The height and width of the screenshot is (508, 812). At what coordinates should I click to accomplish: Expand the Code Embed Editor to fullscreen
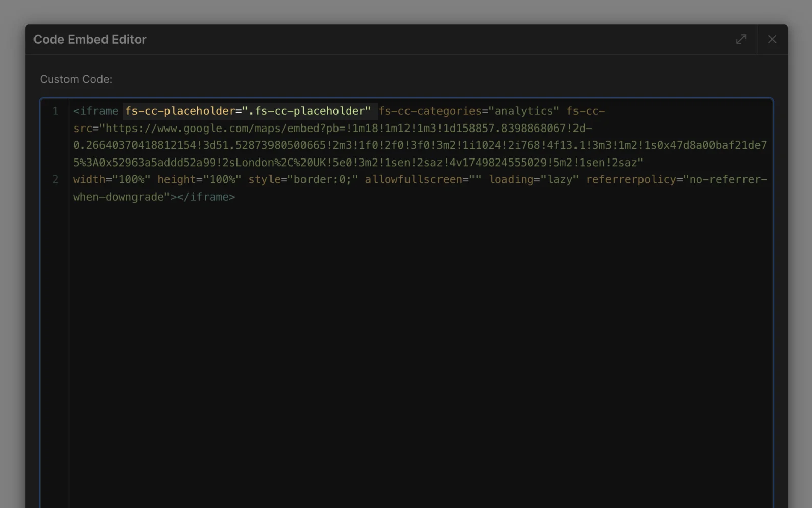pyautogui.click(x=741, y=39)
